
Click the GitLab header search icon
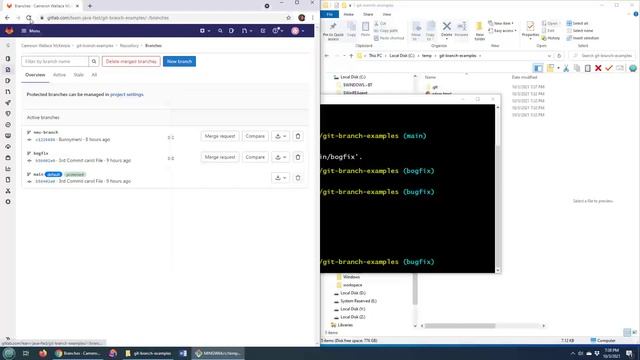220,31
